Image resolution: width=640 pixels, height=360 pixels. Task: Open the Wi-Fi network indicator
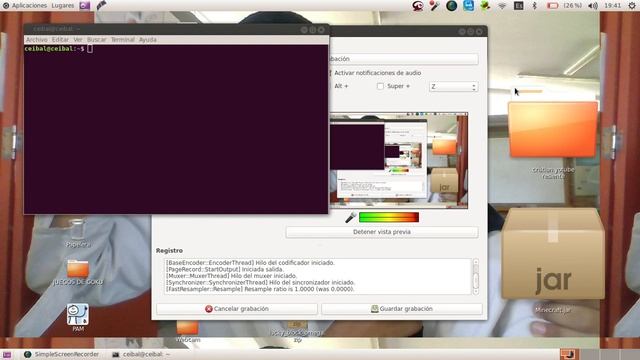point(502,6)
